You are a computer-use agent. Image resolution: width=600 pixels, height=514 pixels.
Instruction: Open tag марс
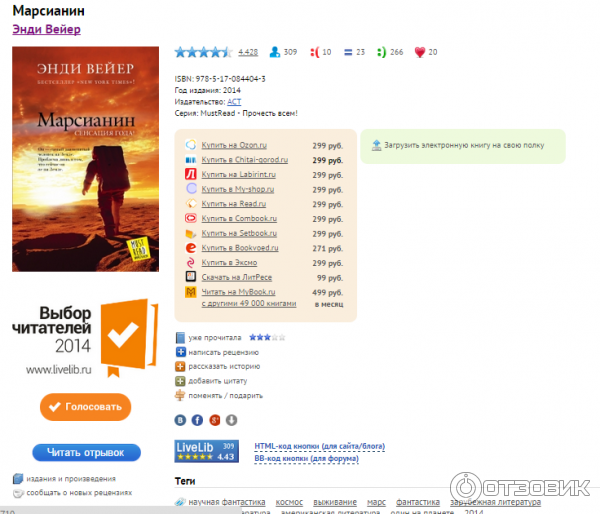point(376,502)
